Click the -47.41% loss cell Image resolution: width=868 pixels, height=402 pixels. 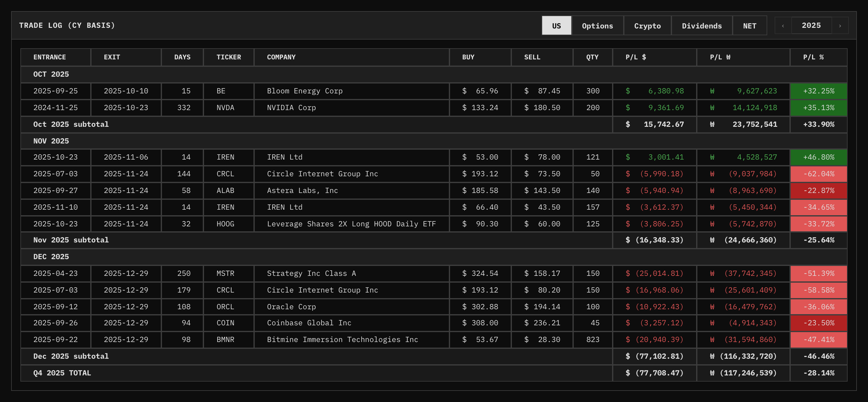(x=819, y=340)
